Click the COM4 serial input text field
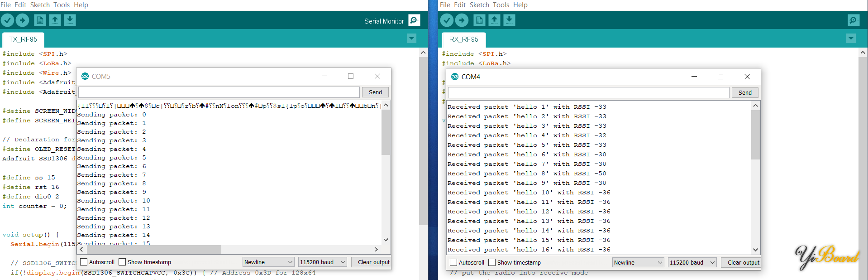 pos(588,92)
